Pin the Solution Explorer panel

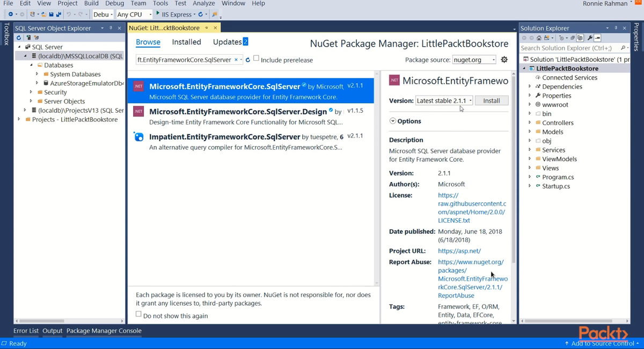click(x=616, y=28)
